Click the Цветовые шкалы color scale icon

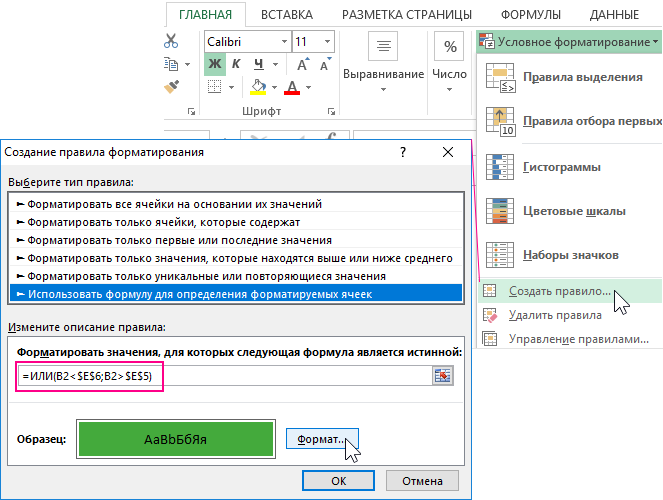(500, 211)
